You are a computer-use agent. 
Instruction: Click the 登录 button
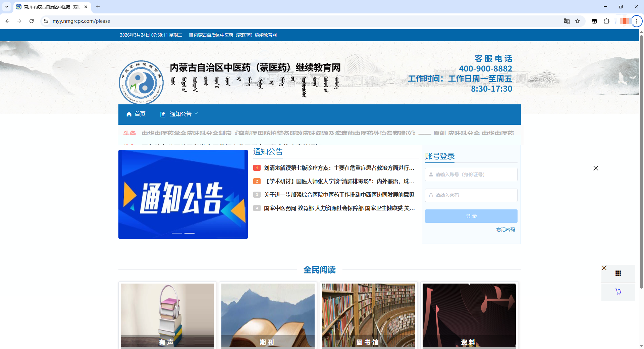coord(471,216)
